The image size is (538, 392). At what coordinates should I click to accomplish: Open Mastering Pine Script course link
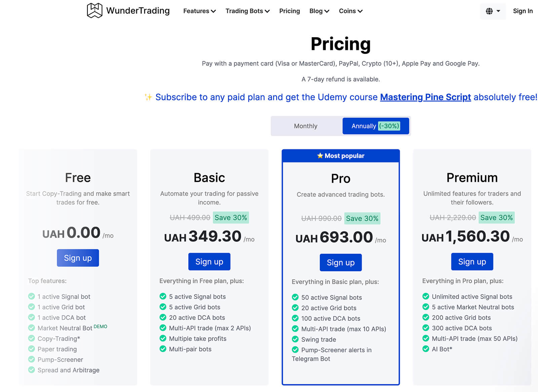click(x=425, y=97)
